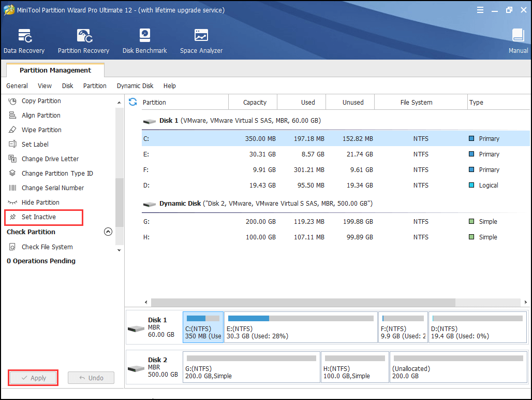Select the E: partition row
532x400 pixels.
[x=335, y=154]
